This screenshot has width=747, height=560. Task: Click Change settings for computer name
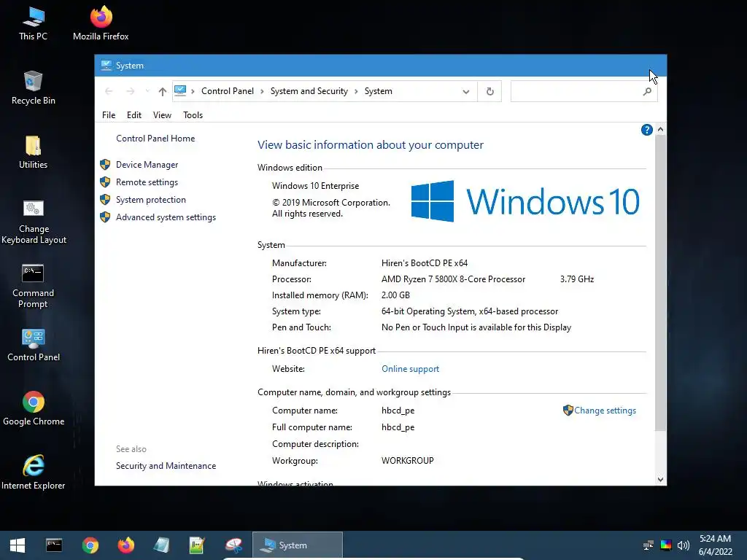605,411
